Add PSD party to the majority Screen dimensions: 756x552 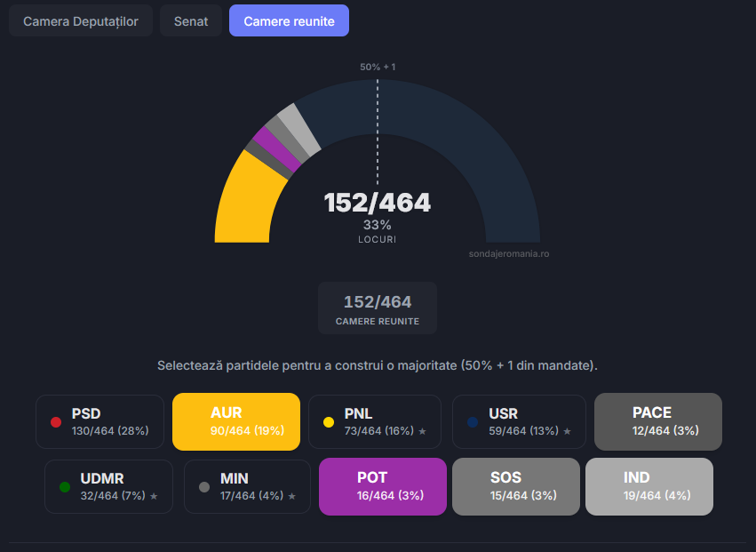99,421
